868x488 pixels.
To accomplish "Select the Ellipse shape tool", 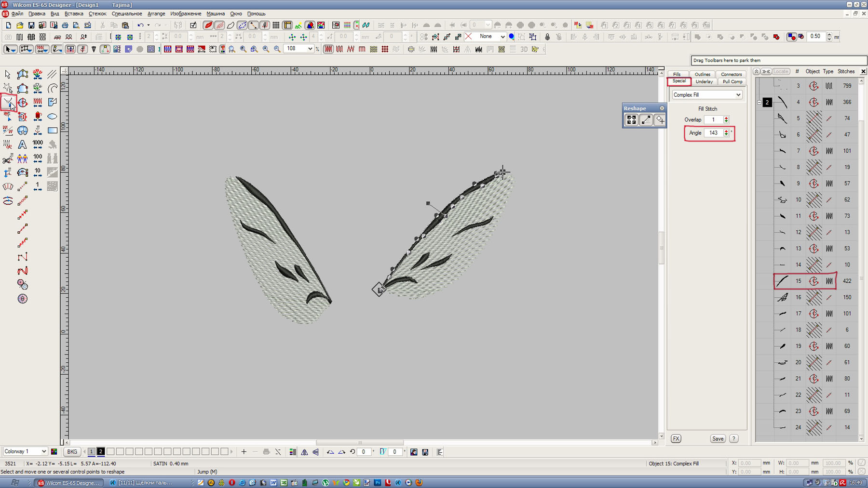I will [x=52, y=117].
